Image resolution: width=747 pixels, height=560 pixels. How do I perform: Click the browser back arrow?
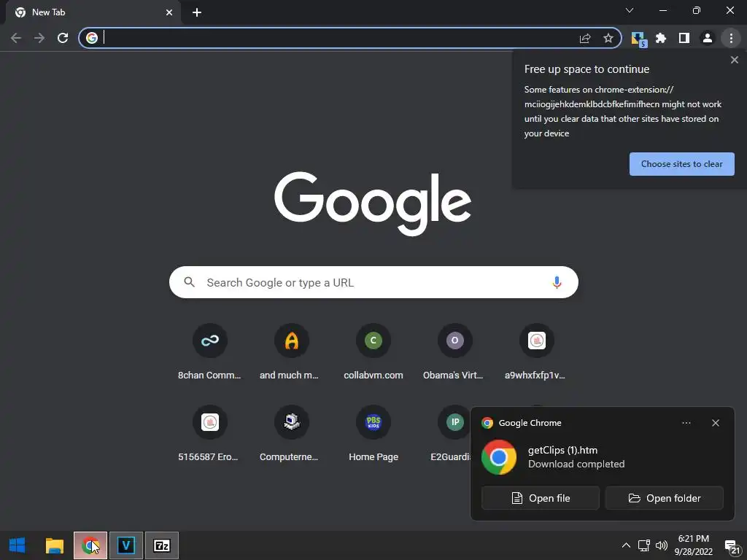[x=16, y=38]
